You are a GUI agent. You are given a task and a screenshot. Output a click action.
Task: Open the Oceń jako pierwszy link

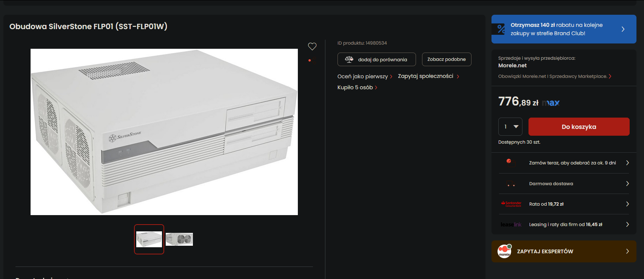click(365, 76)
